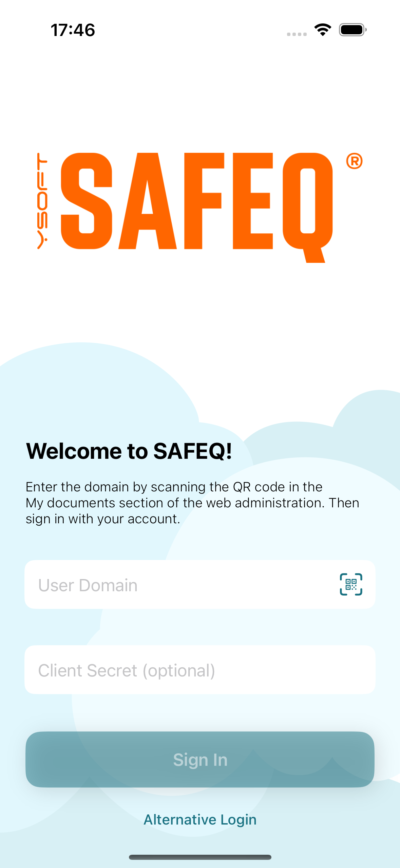Click the 17:46 clock in status bar
Screen dimensions: 400x868
pyautogui.click(x=73, y=30)
